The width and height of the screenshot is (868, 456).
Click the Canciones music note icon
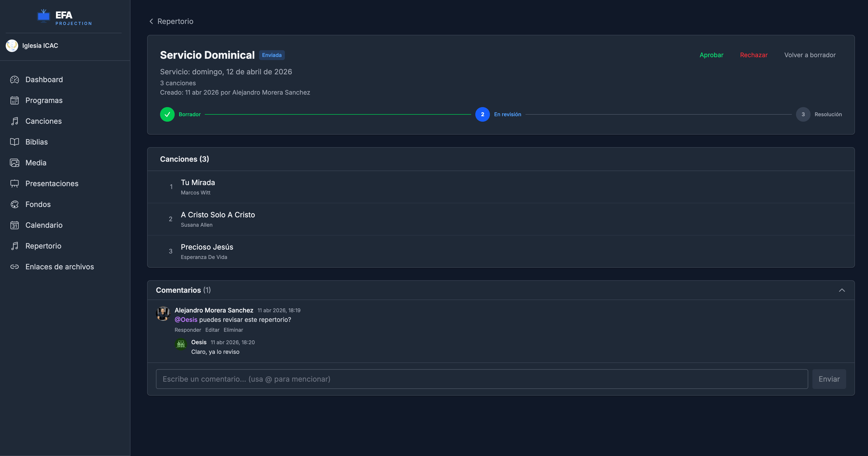[x=15, y=121]
